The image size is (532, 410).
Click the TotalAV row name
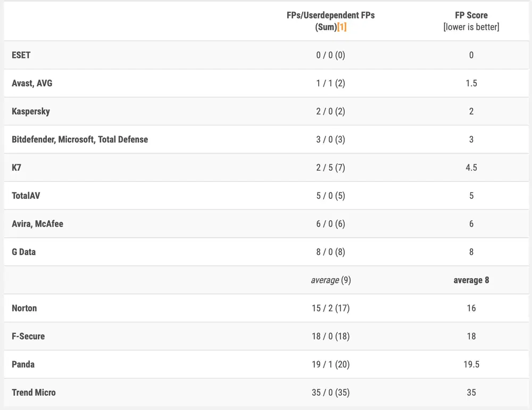click(26, 196)
